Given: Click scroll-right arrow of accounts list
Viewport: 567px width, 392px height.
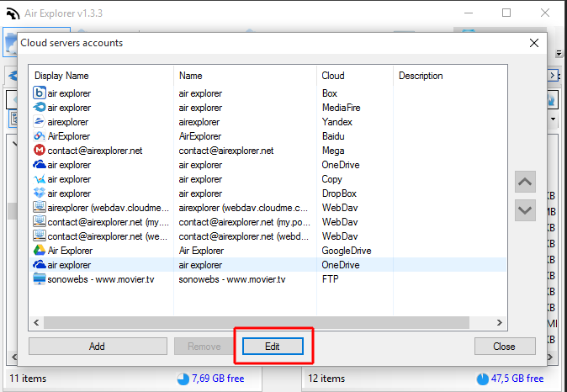Looking at the screenshot, I should 500,322.
